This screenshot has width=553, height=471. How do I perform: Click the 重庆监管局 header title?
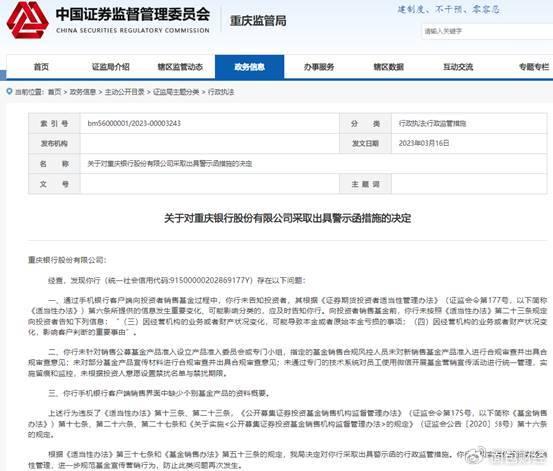(x=258, y=21)
